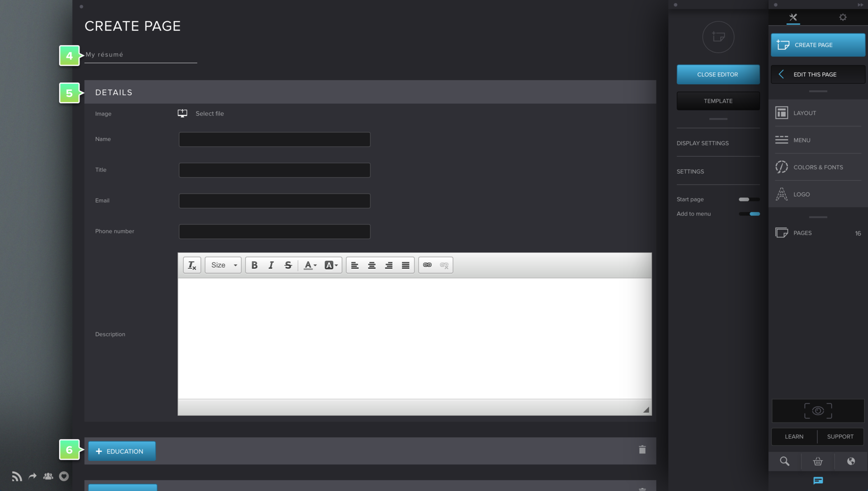This screenshot has height=491, width=868.
Task: Collapse the side panel with double arrow
Action: pos(860,5)
